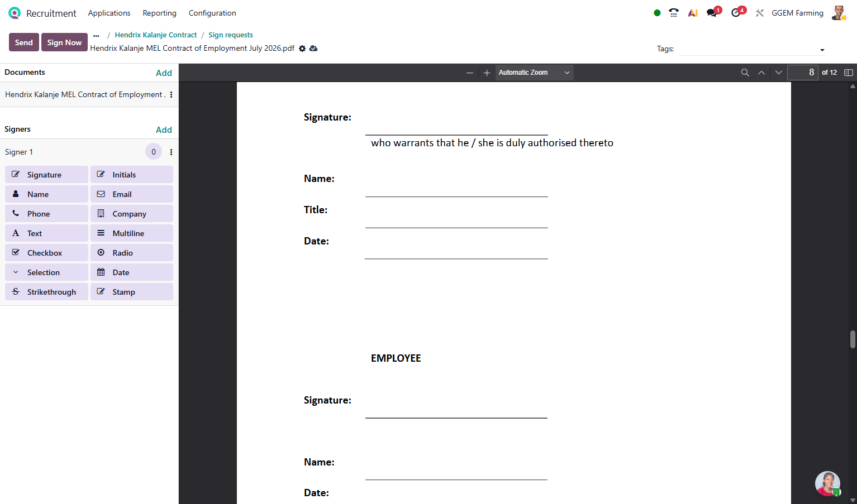Toggle the PDF sidebar icon
857x504 pixels.
click(848, 73)
